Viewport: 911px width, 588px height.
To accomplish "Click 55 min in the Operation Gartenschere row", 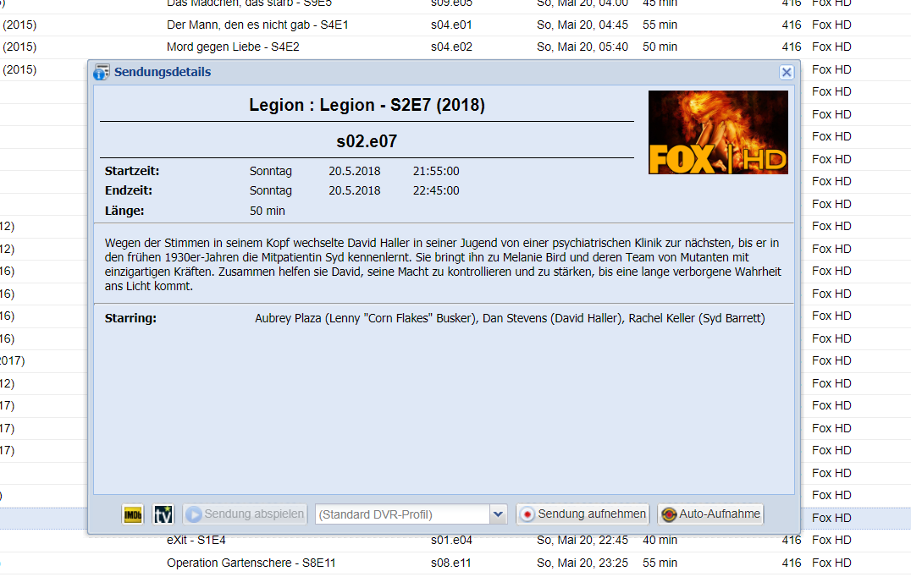I will (660, 563).
